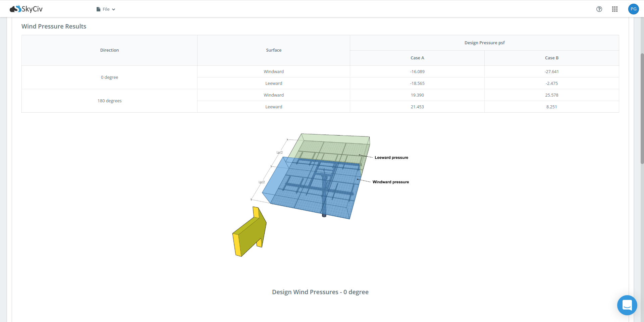Click the Windward pressure label in diagram
This screenshot has width=644, height=322.
click(390, 182)
